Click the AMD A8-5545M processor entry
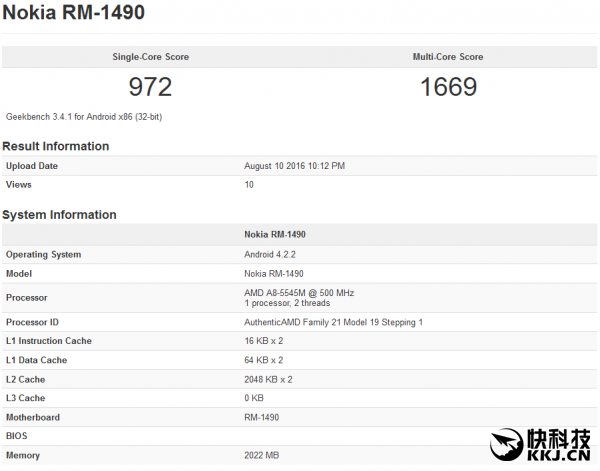 point(299,293)
